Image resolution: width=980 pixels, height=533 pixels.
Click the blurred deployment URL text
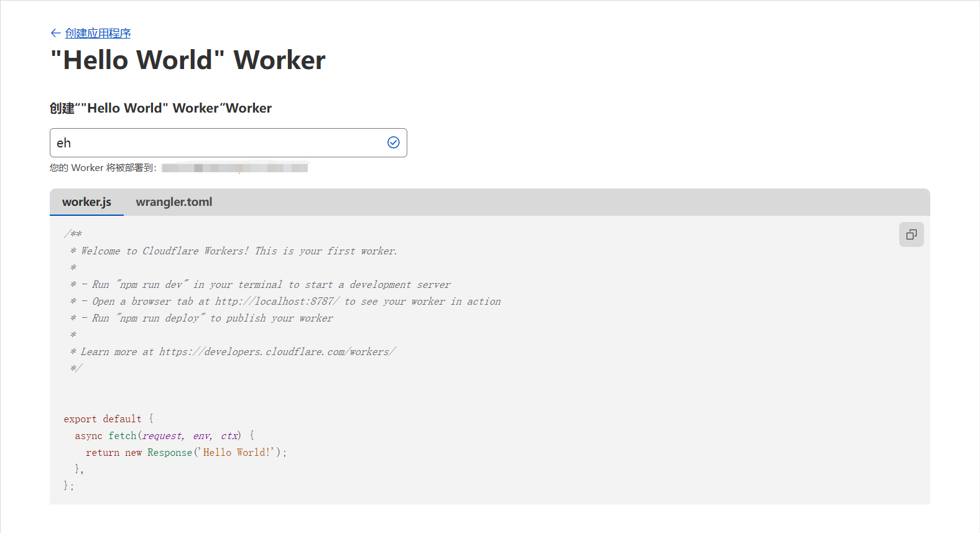pyautogui.click(x=234, y=168)
